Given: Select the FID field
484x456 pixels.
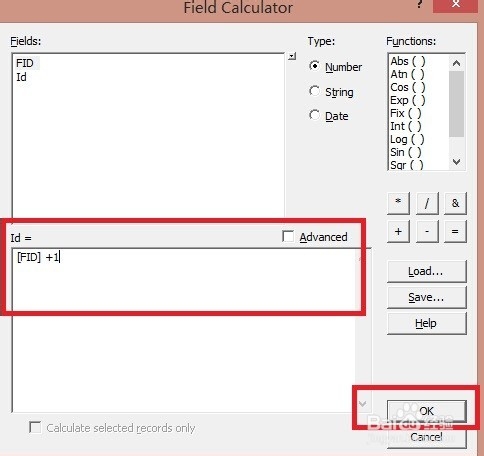Looking at the screenshot, I should [x=25, y=63].
